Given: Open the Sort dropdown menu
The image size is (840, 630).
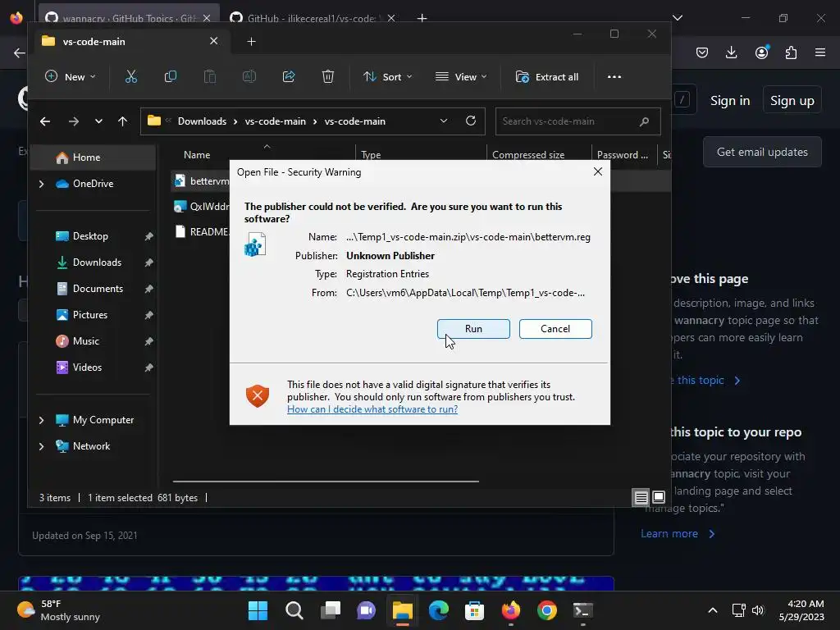Looking at the screenshot, I should [388, 76].
